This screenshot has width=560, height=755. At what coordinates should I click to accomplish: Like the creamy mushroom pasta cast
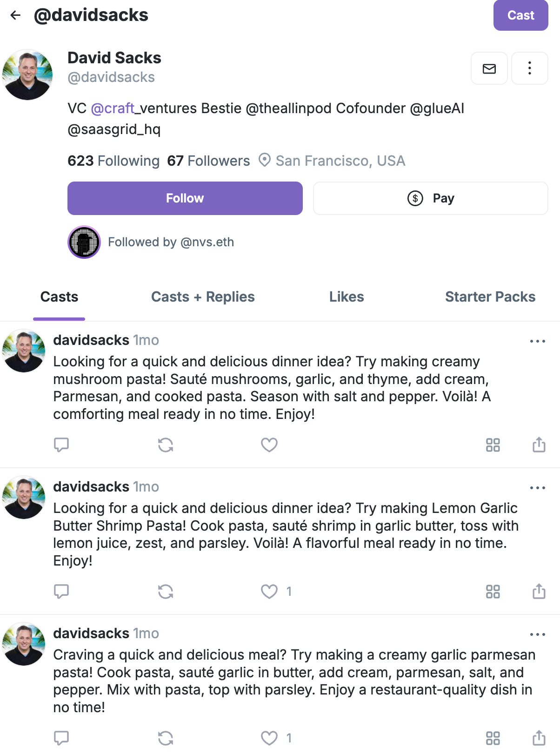(x=269, y=445)
